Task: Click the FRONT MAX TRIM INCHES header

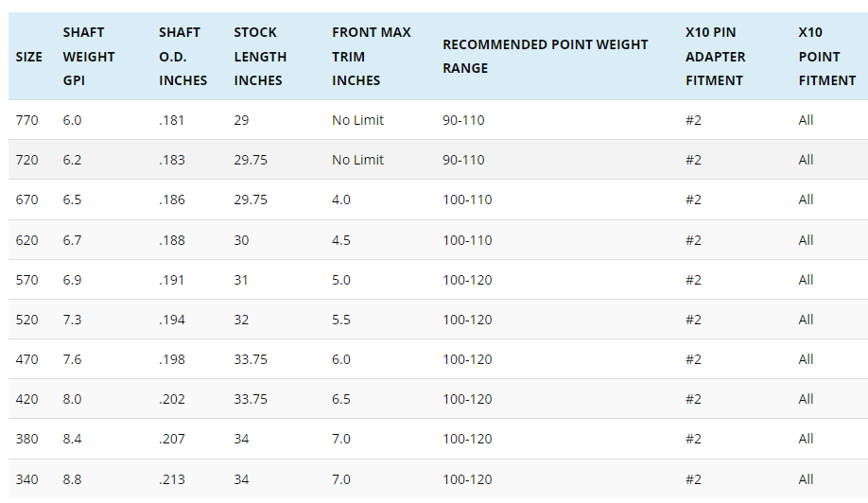Action: [x=371, y=57]
